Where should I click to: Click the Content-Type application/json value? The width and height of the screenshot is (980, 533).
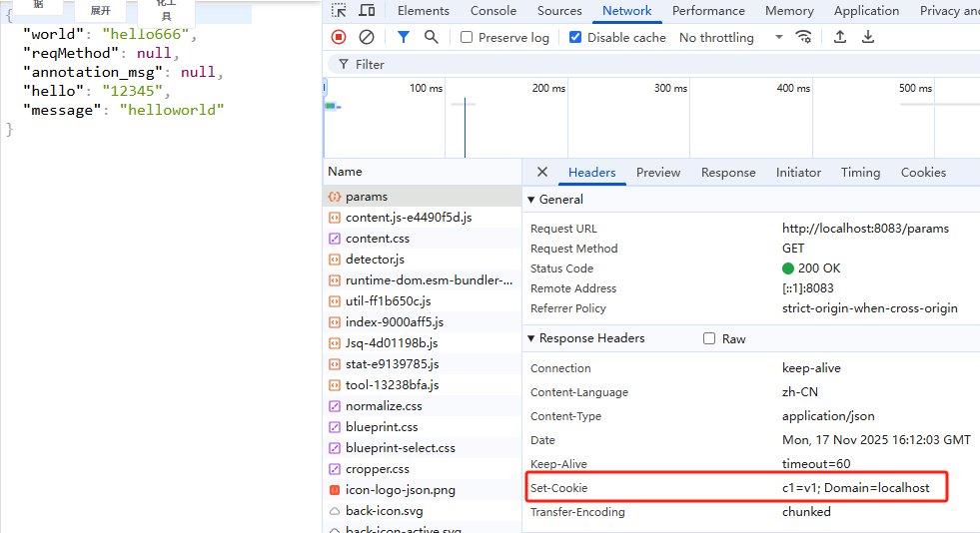tap(828, 416)
